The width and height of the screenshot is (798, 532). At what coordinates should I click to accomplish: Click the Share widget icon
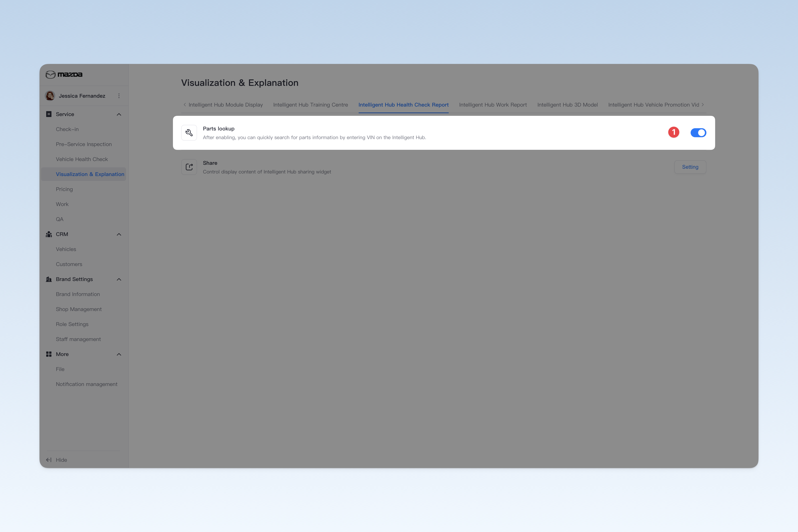coord(189,167)
